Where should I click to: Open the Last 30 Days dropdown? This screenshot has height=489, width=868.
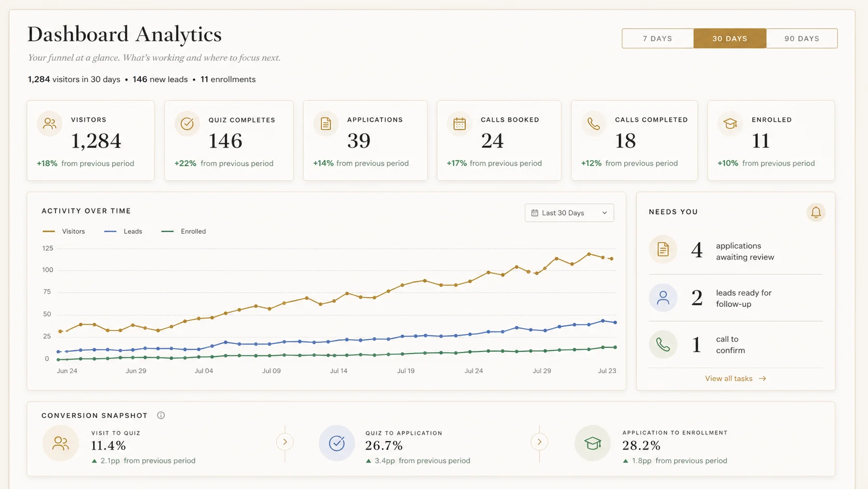click(x=569, y=213)
